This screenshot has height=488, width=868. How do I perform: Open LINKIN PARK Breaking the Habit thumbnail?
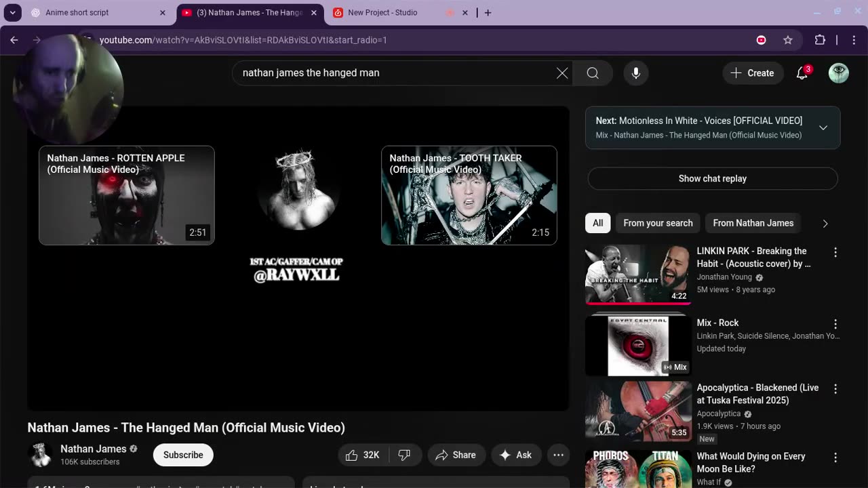coord(638,274)
